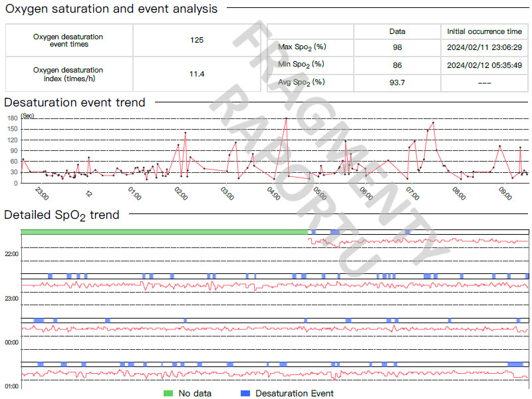
Task: Select timestamp 2024/02/12 05:35:49
Action: [484, 65]
